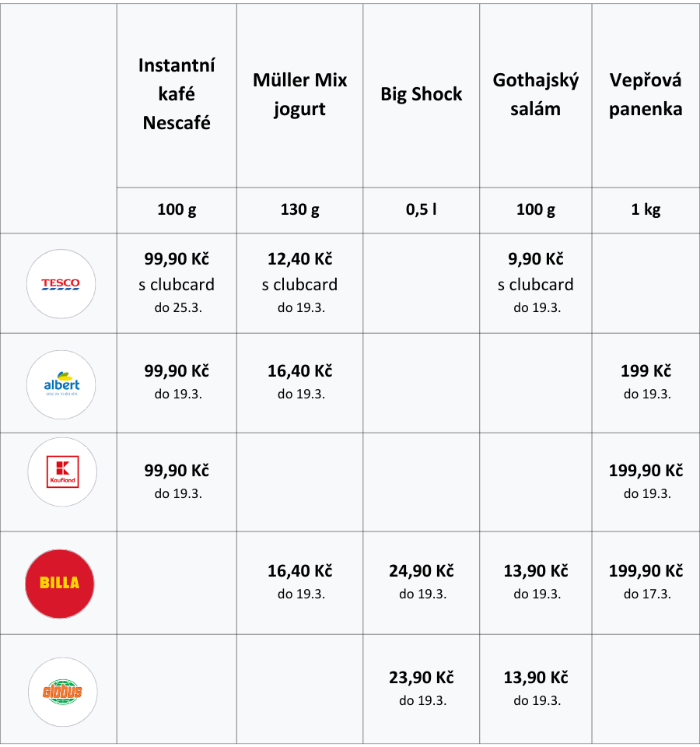Viewport: 700px width, 747px height.
Task: Click the 0,5 l unit cell
Action: 422,209
